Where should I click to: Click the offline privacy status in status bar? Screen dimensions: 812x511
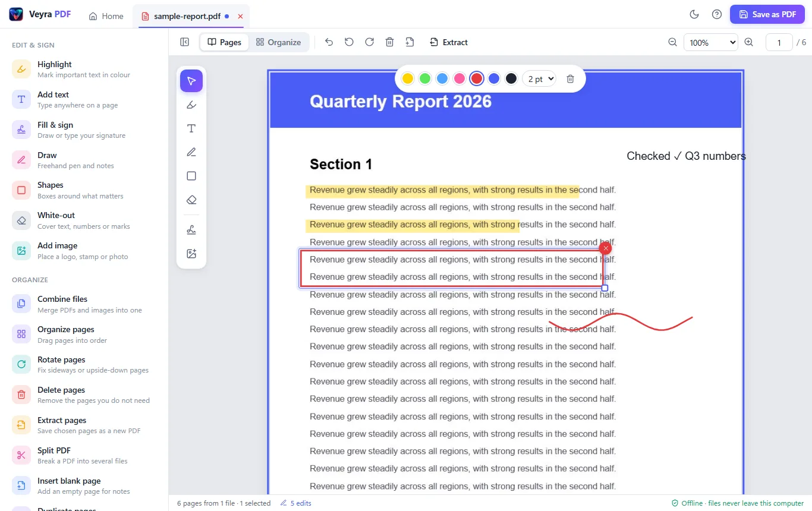tap(738, 503)
